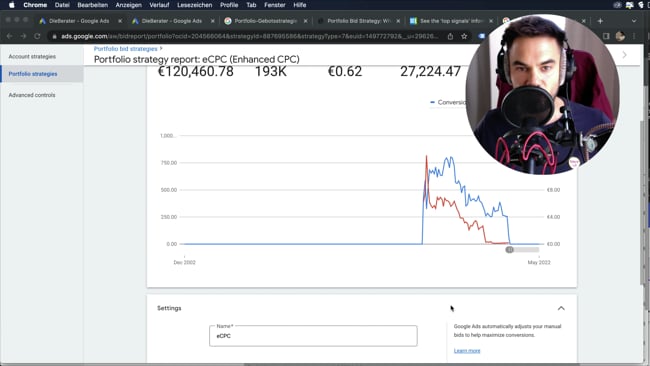Click the €120,460.78 cost metric
The width and height of the screenshot is (650, 366).
196,71
